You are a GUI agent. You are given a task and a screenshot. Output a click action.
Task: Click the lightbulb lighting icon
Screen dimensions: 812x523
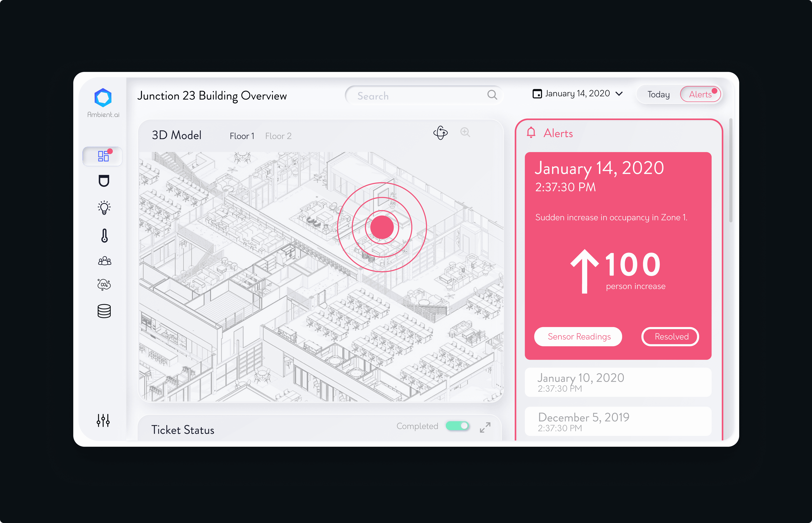(104, 207)
